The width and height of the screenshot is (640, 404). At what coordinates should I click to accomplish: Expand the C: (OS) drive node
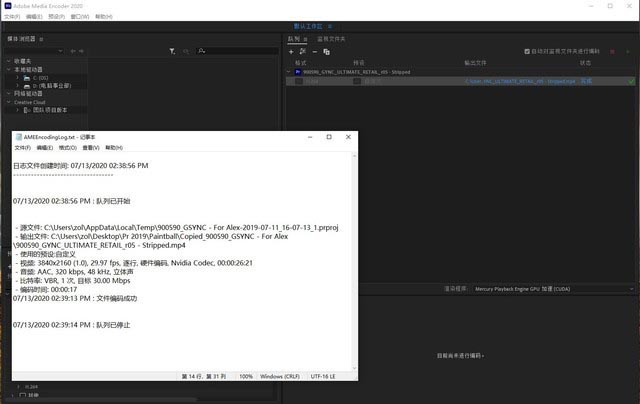[x=17, y=78]
